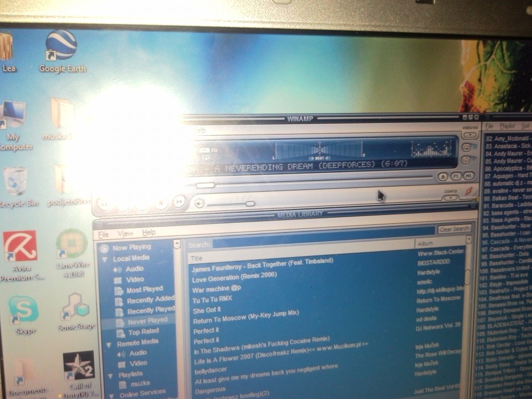Collapse the Remote Media tree node

point(109,345)
